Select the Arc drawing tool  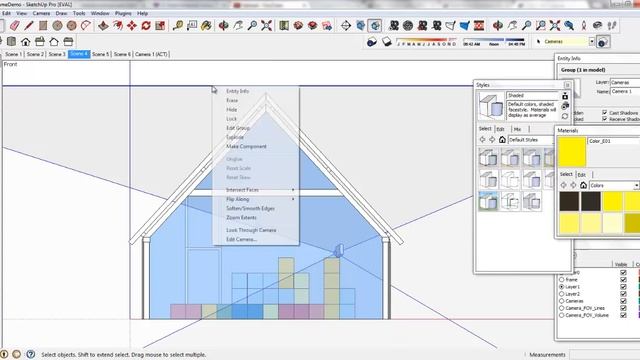coord(86,26)
